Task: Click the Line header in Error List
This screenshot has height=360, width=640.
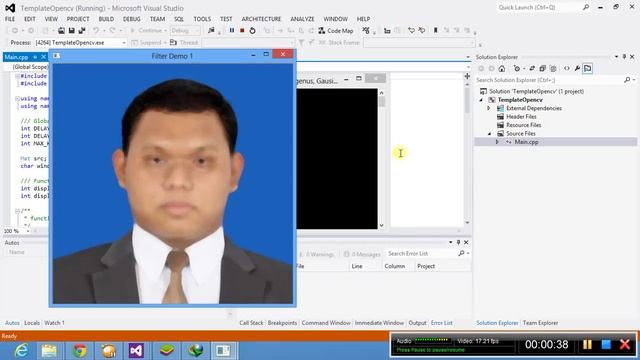Action: point(357,266)
